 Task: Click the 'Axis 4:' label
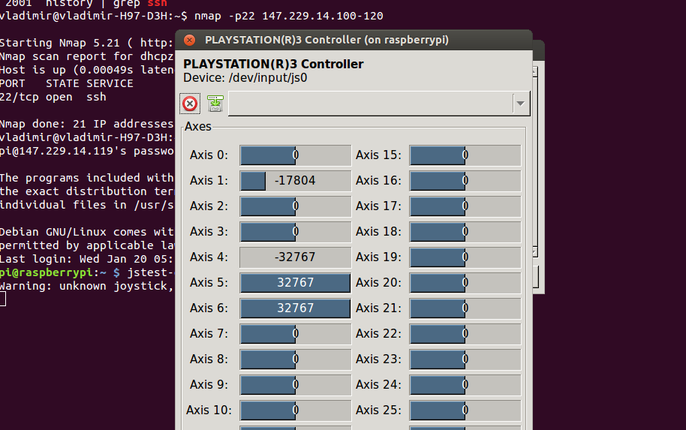pos(209,257)
